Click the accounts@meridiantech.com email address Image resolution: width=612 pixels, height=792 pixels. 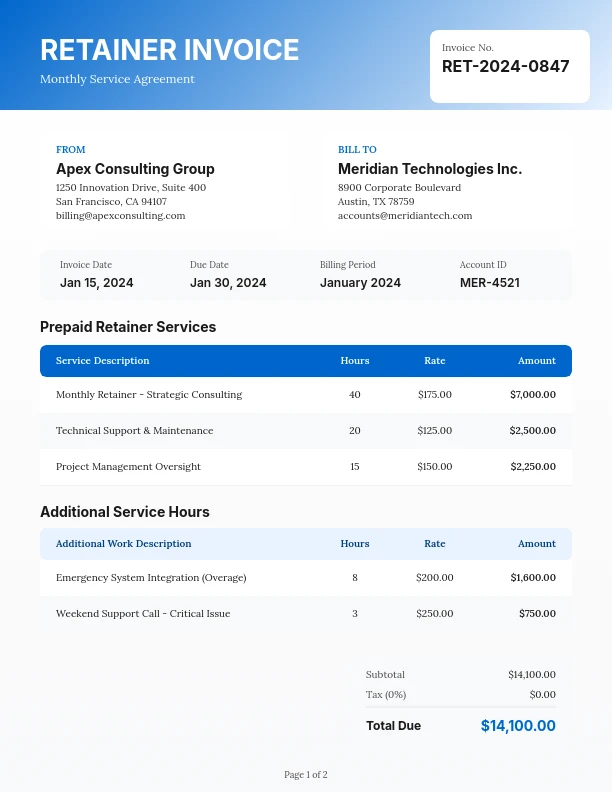click(404, 215)
